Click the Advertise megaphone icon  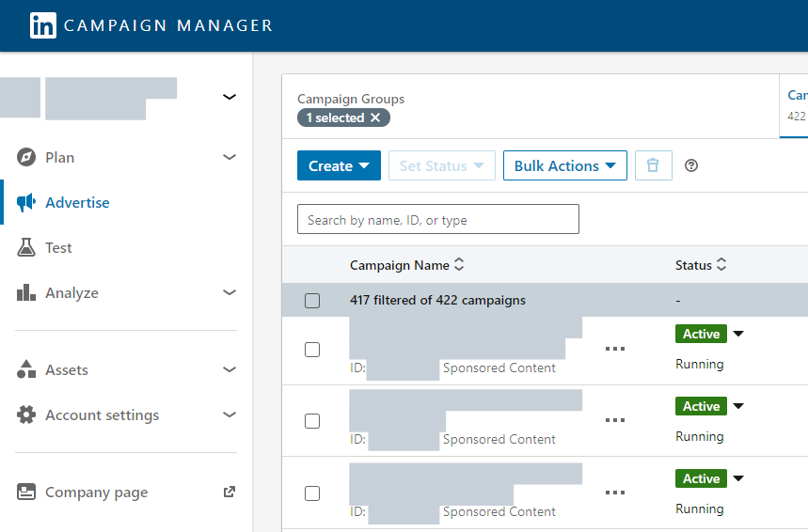tap(26, 202)
